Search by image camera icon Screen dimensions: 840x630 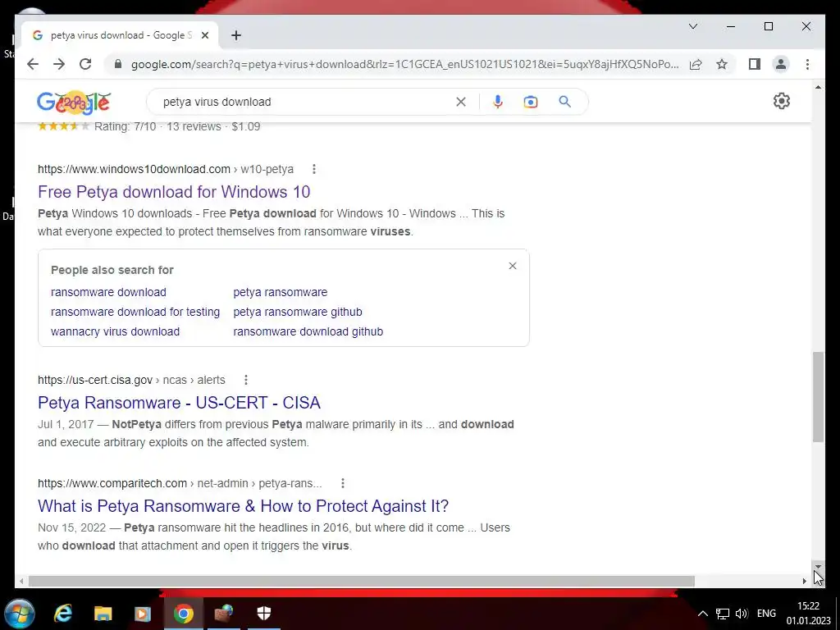coord(531,102)
